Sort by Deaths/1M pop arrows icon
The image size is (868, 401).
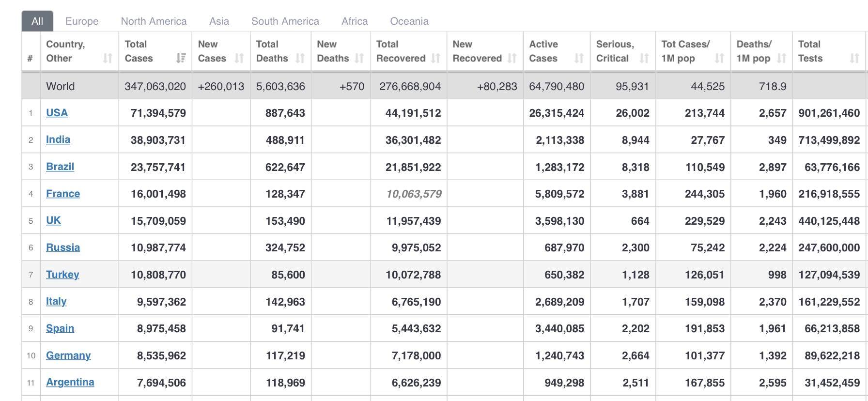[782, 58]
